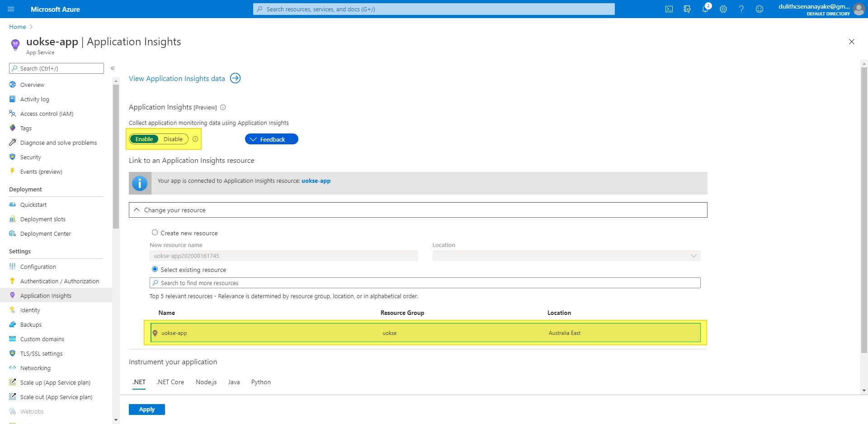
Task: Click the Home breadcrumb link
Action: (18, 27)
